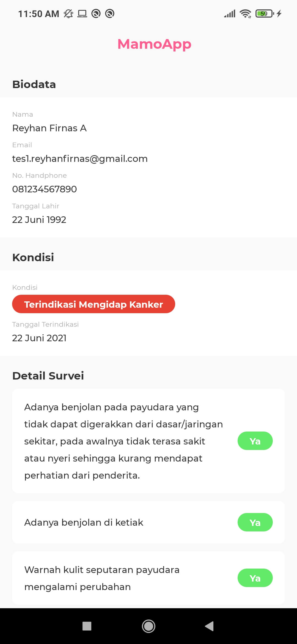
Task: Tap the battery indicator icon
Action: point(265,13)
